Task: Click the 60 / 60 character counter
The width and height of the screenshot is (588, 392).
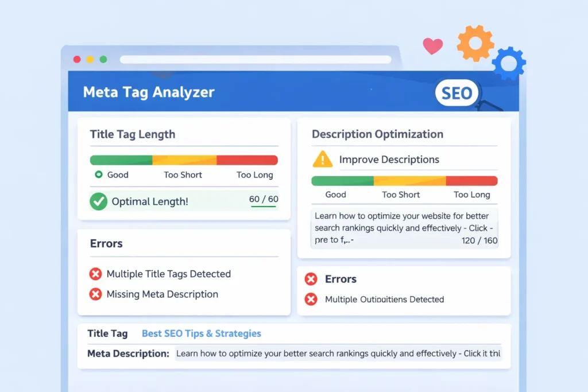Action: point(264,200)
